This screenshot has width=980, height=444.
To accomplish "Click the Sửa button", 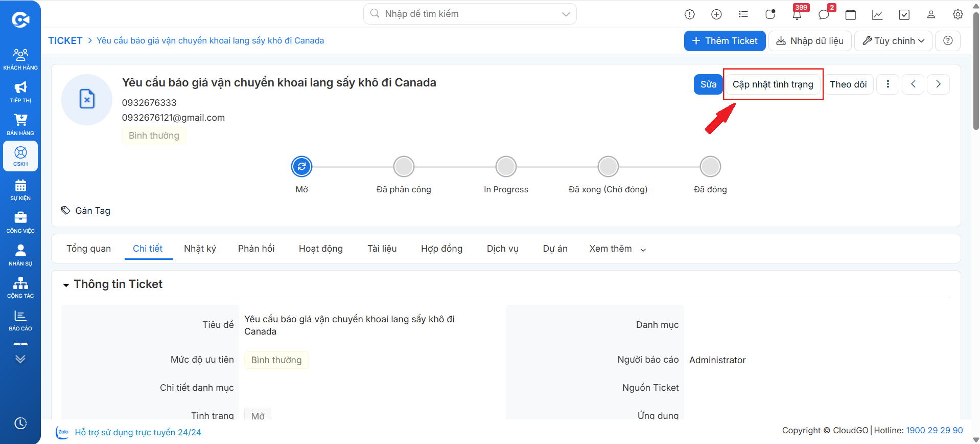I will click(708, 84).
